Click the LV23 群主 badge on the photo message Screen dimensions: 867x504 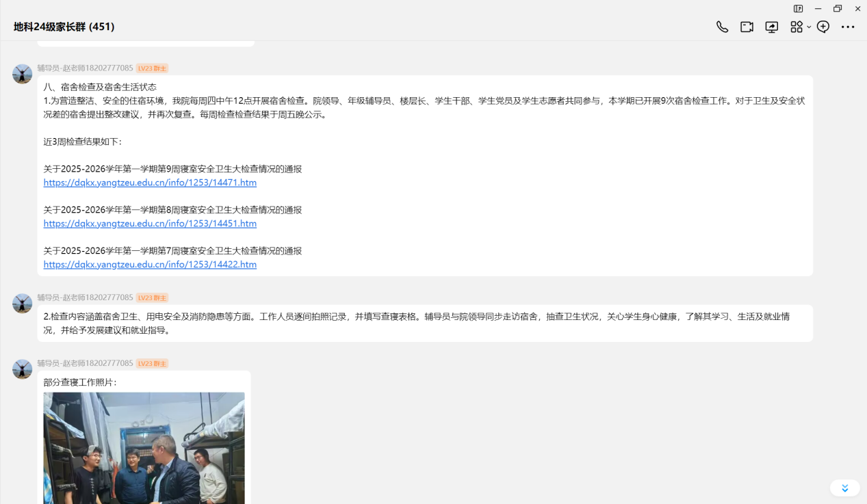[152, 364]
